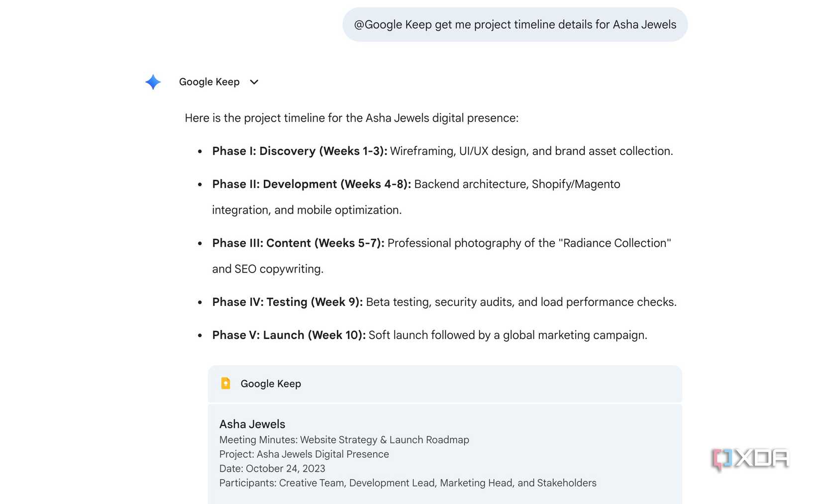Select the user prompt message bubble
Viewport: 821px width, 504px height.
click(x=515, y=24)
